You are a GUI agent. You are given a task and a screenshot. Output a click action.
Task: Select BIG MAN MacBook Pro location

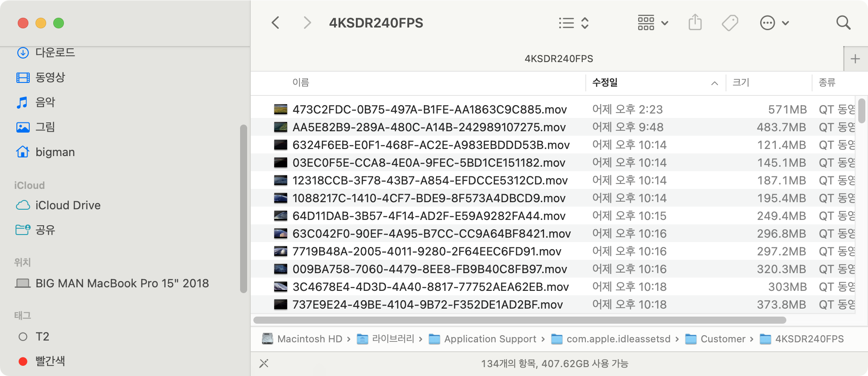(122, 283)
